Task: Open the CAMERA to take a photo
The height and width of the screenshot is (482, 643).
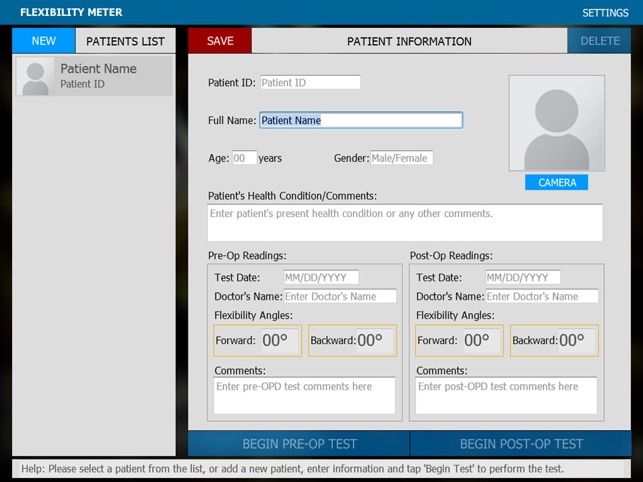Action: click(556, 182)
